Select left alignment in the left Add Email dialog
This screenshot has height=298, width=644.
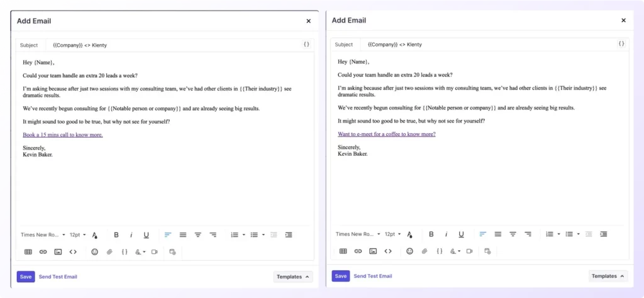tap(167, 235)
